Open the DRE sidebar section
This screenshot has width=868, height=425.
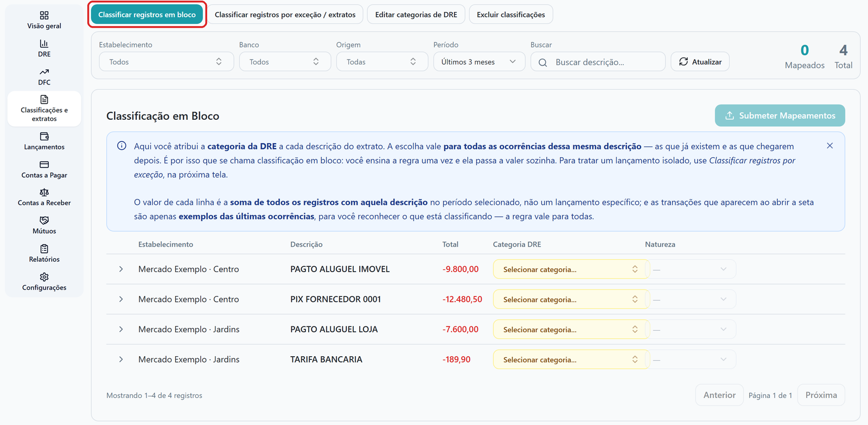44,48
